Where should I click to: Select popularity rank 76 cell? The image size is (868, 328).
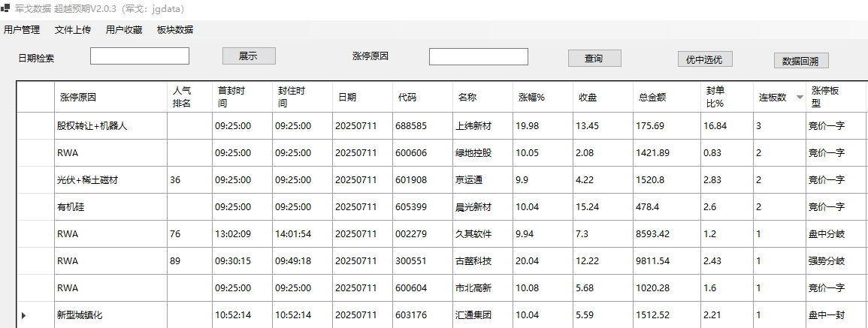190,234
